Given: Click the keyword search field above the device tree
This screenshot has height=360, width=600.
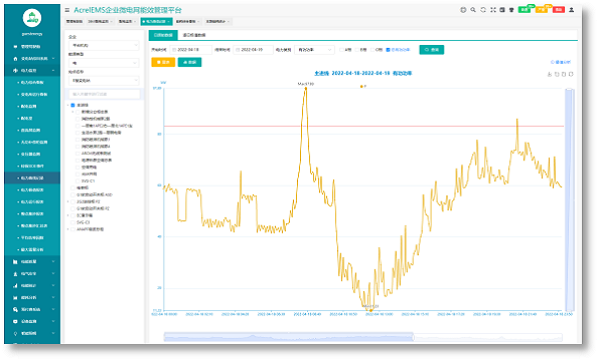Looking at the screenshot, I should pyautogui.click(x=104, y=94).
